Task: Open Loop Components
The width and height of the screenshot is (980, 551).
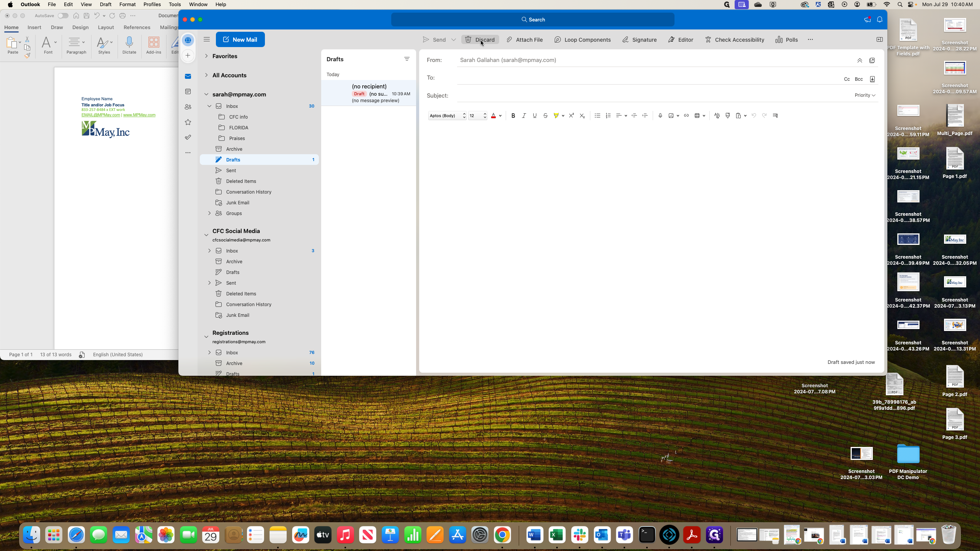Action: click(x=582, y=40)
